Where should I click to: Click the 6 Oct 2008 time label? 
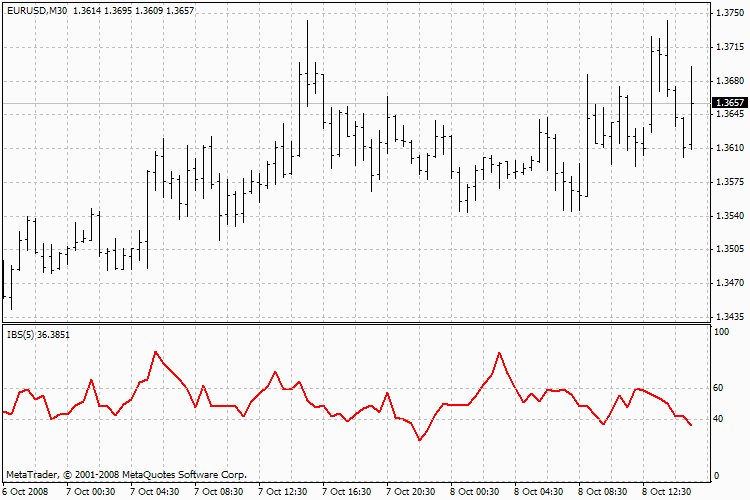[25, 491]
